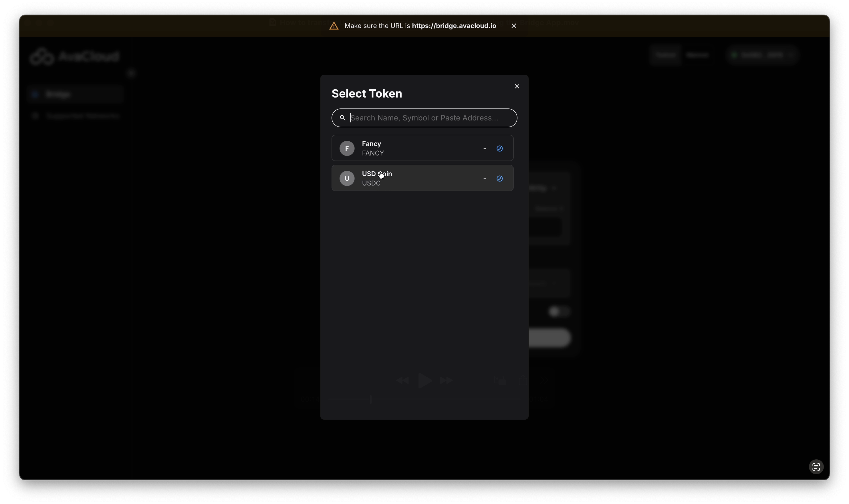Click the video timeline scrubber

point(371,399)
